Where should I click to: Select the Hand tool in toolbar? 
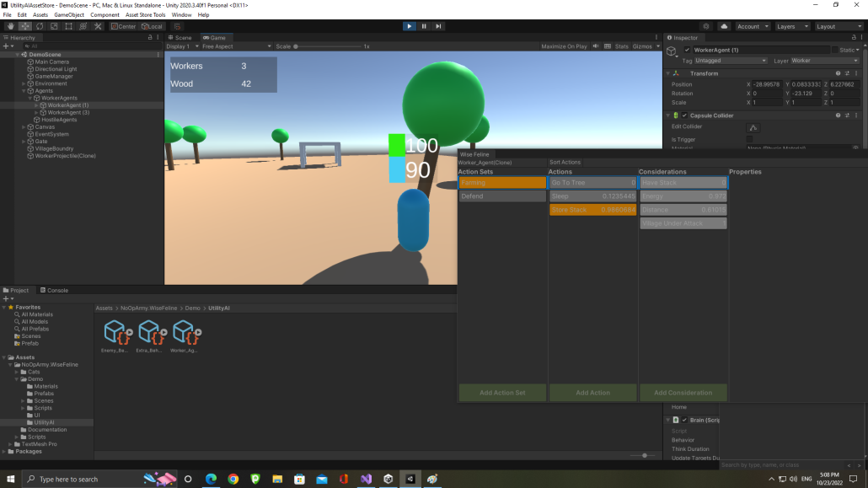pyautogui.click(x=10, y=26)
